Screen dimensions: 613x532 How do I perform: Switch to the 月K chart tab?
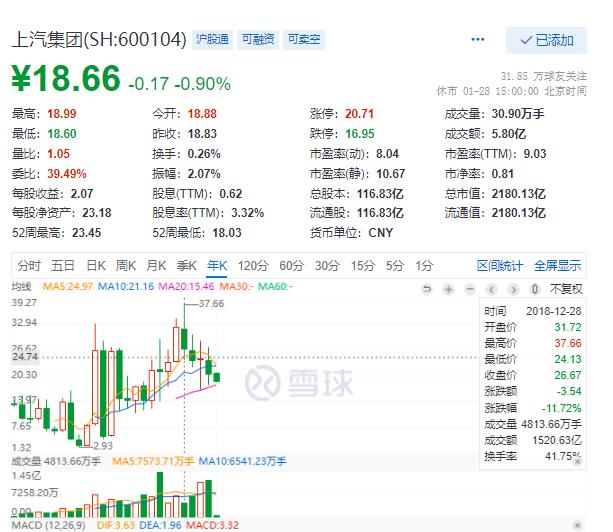click(156, 266)
